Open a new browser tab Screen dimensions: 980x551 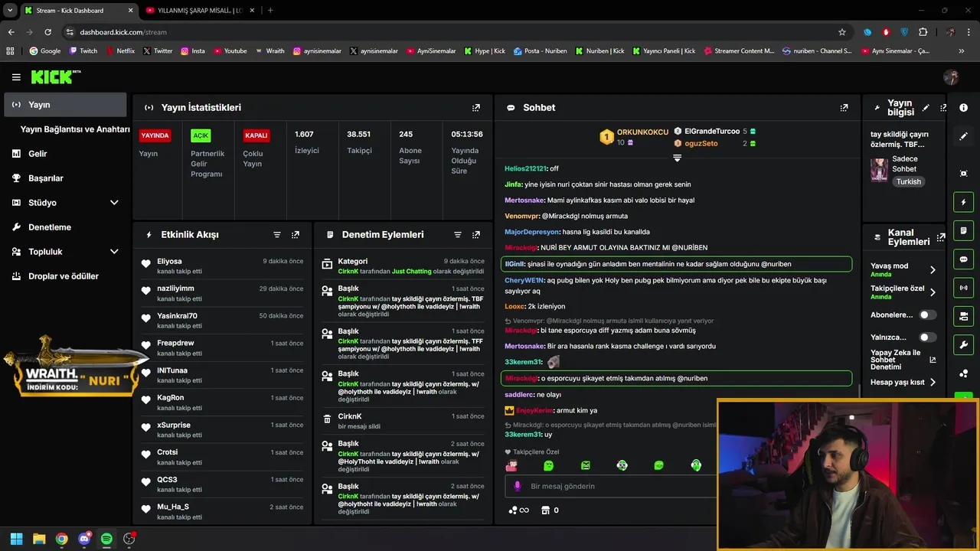(270, 10)
